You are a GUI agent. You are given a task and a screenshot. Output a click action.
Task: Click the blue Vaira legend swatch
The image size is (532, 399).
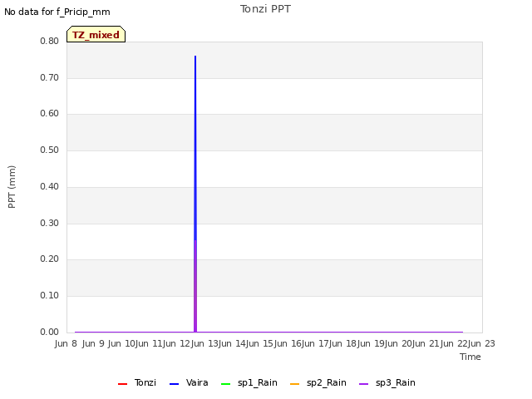174,384
